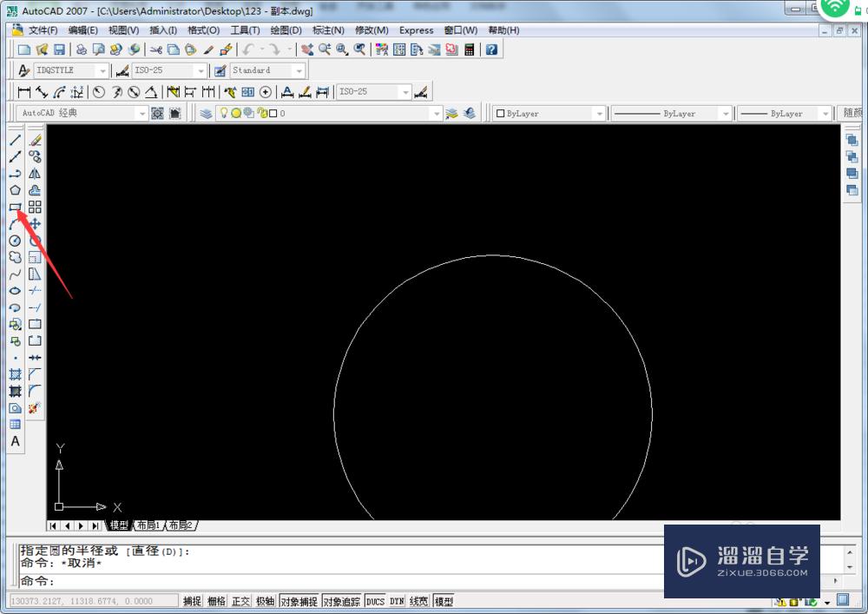Open the layer selection dropdown
Image resolution: width=868 pixels, height=614 pixels.
pyautogui.click(x=436, y=113)
